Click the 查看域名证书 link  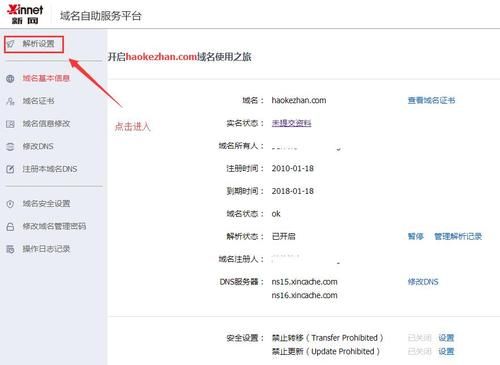(x=431, y=100)
